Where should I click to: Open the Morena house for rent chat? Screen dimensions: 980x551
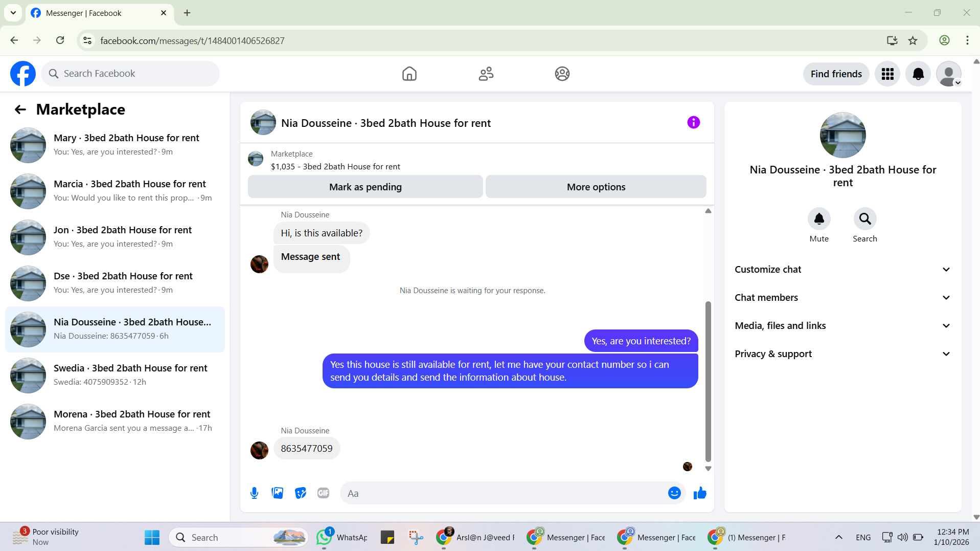(x=115, y=422)
